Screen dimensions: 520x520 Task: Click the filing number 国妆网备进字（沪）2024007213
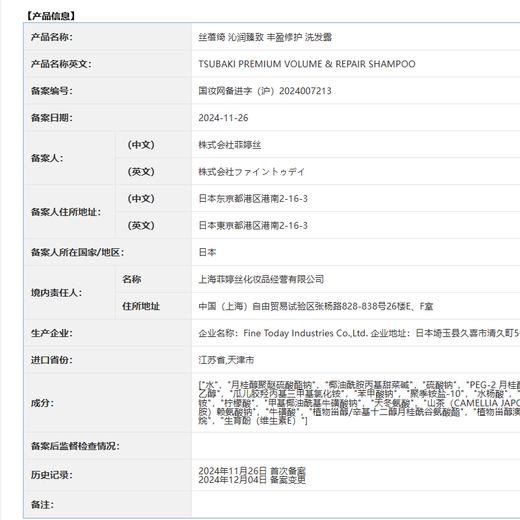[265, 91]
